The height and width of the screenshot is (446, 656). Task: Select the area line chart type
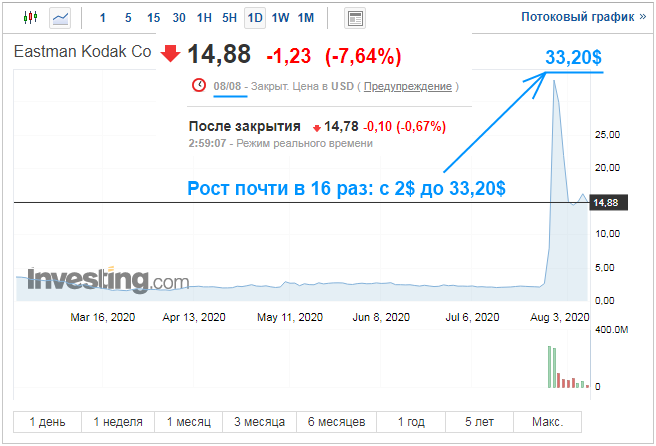pyautogui.click(x=60, y=18)
